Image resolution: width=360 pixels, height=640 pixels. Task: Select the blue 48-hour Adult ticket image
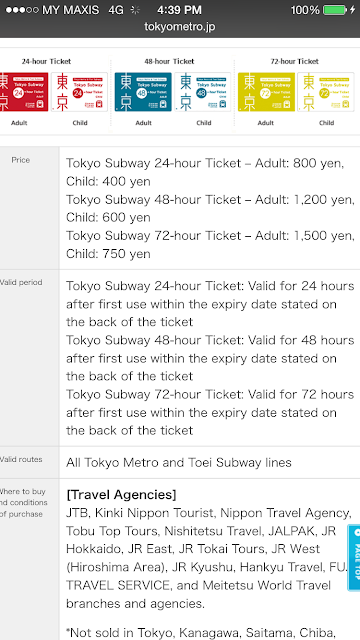coord(143,92)
